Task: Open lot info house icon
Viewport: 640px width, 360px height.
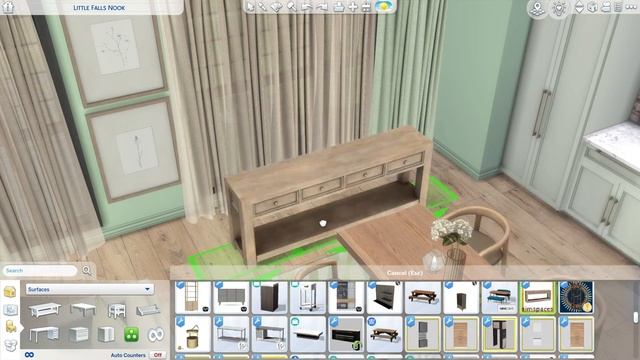Action: click(9, 7)
